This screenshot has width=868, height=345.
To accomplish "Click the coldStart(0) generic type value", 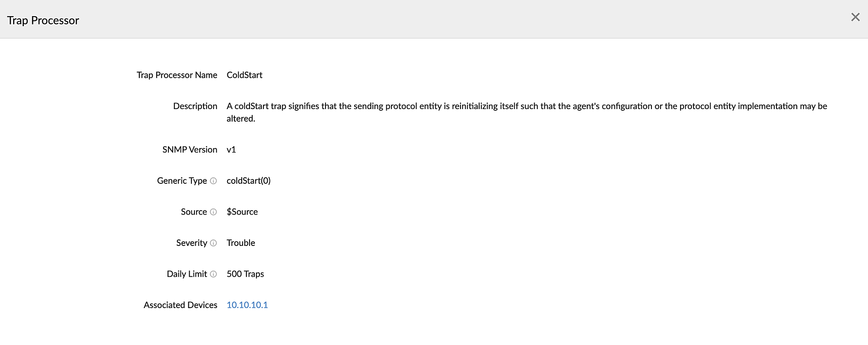I will [248, 181].
